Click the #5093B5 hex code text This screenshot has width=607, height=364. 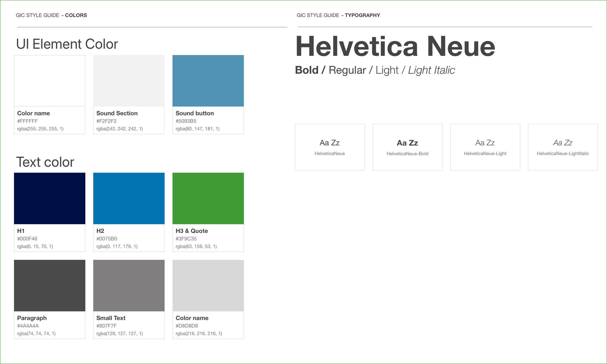tap(186, 121)
